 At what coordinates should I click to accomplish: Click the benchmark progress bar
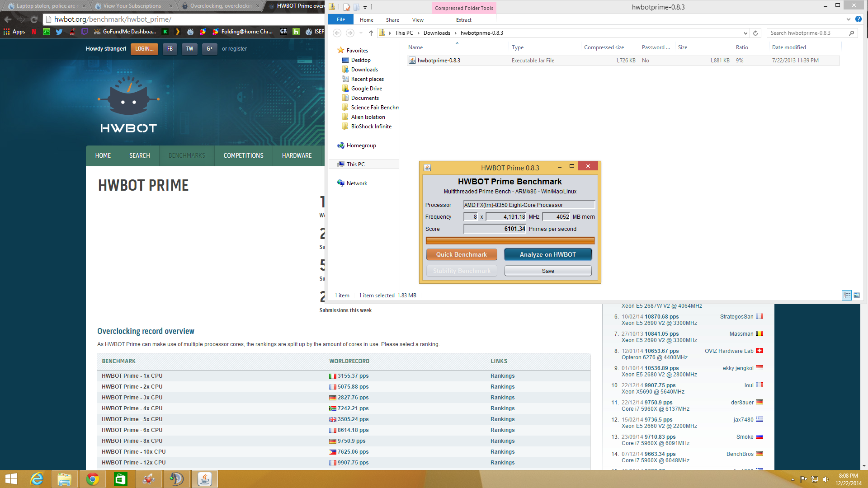pos(510,241)
